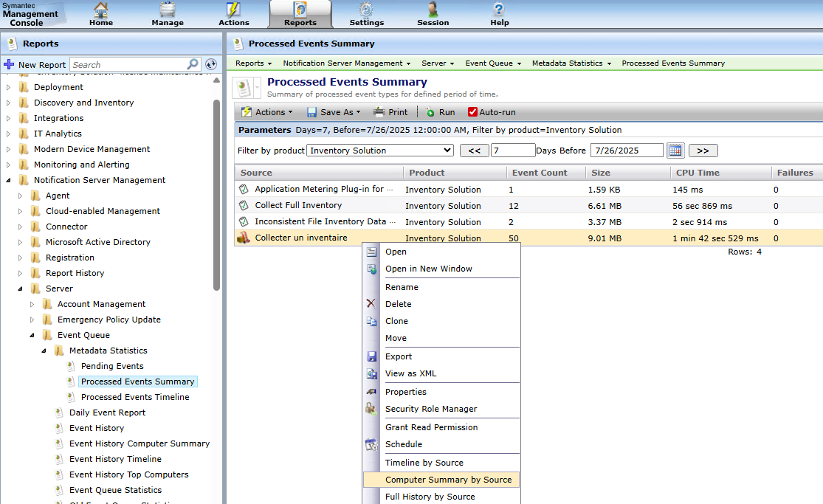The image size is (823, 504).
Task: Click the Run report icon
Action: pyautogui.click(x=430, y=112)
